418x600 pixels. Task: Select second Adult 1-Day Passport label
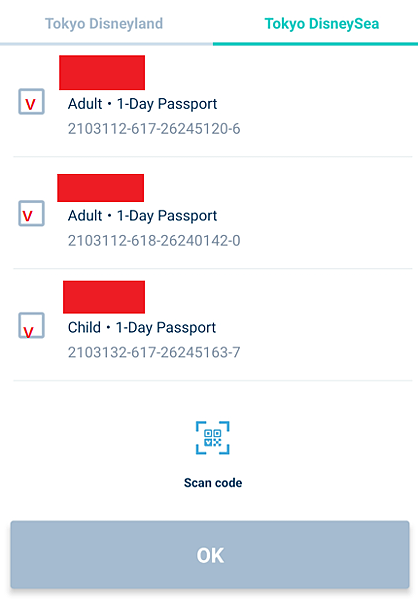click(x=142, y=216)
